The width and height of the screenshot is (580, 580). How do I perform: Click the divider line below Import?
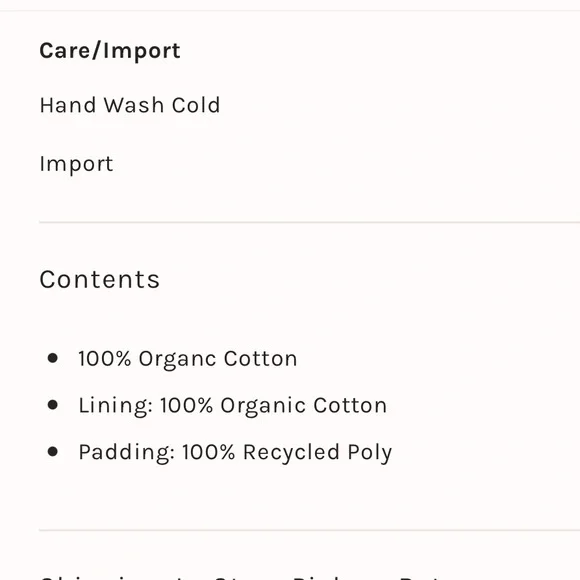click(x=309, y=222)
